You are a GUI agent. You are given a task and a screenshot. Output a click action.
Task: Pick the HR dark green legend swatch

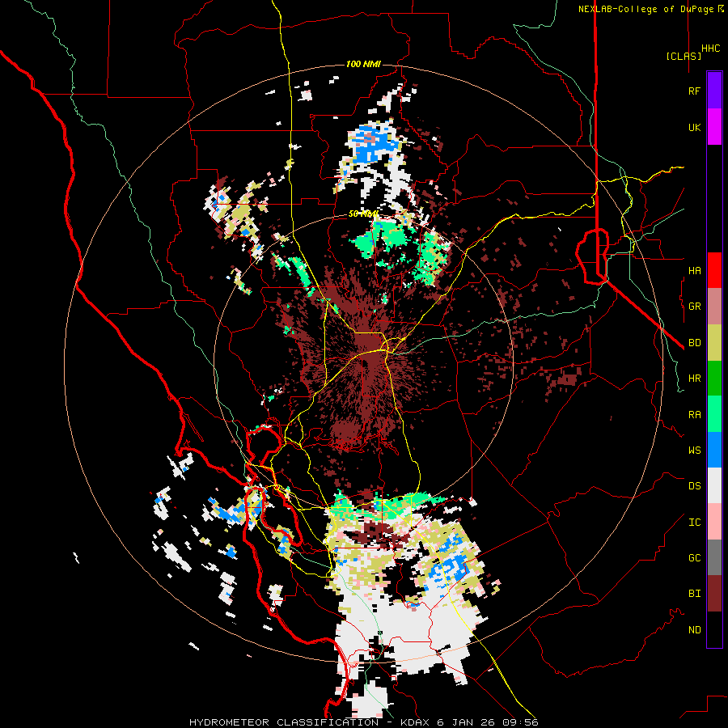714,379
